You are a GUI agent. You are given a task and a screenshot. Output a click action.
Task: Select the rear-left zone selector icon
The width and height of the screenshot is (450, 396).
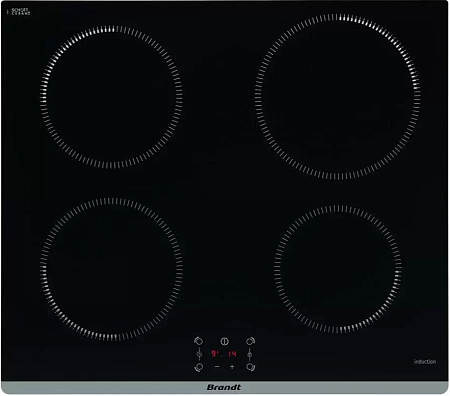coord(198,341)
